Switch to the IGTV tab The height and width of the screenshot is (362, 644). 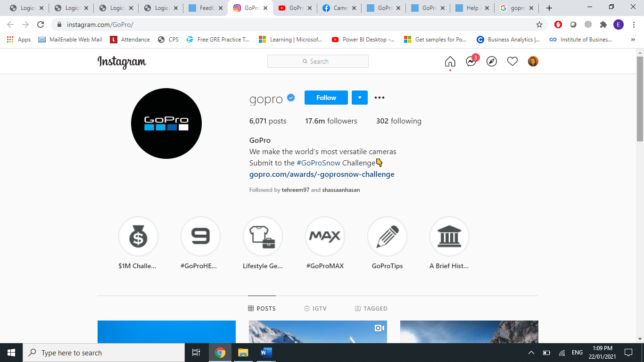[x=315, y=309]
